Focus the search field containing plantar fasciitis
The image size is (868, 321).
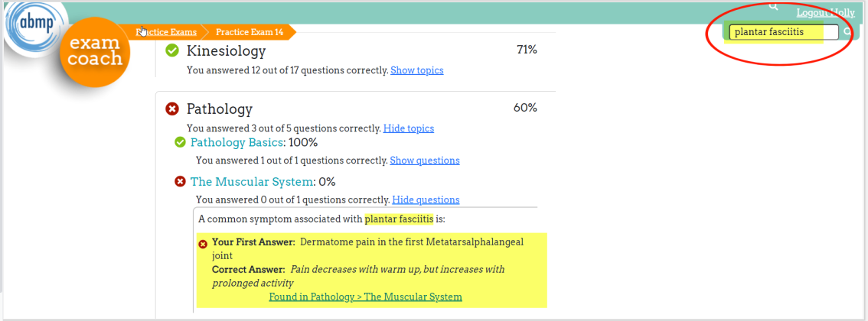point(783,32)
